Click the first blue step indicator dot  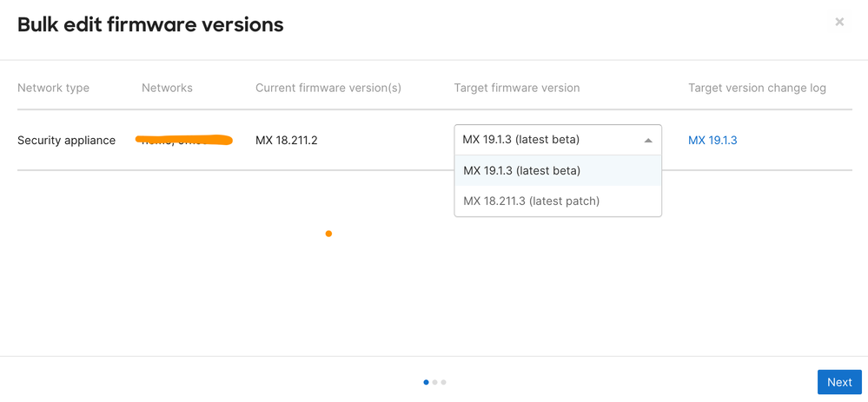point(426,382)
